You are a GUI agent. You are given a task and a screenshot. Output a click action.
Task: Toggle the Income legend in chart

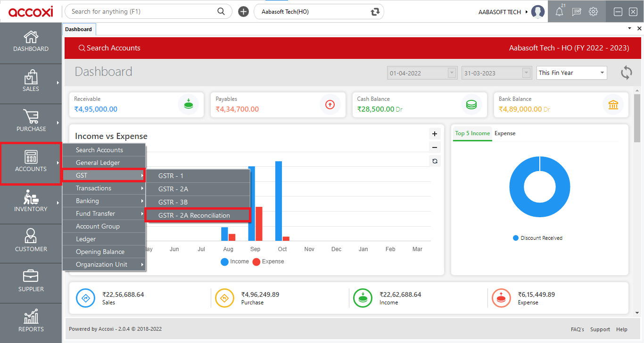235,261
